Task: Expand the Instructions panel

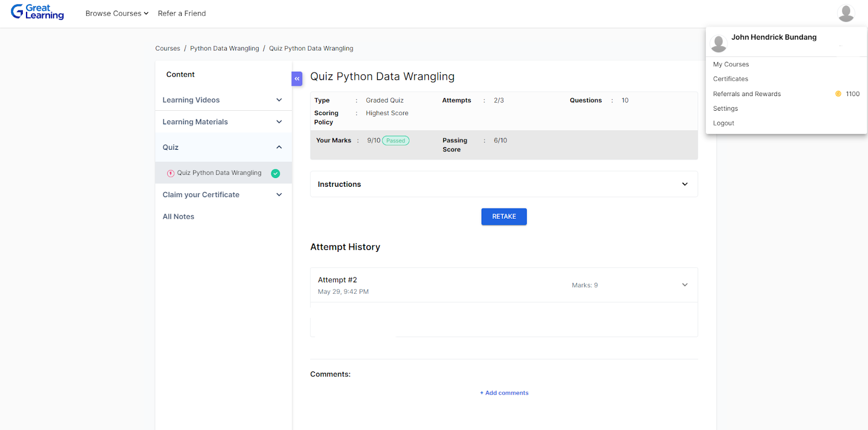Action: click(503, 184)
